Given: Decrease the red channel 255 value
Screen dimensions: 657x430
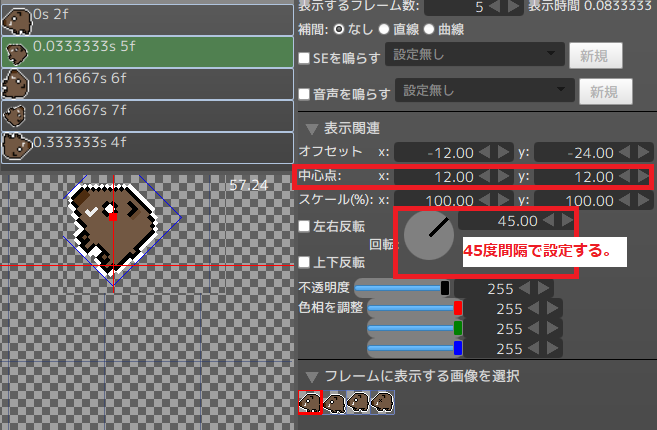Looking at the screenshot, I should 534,308.
